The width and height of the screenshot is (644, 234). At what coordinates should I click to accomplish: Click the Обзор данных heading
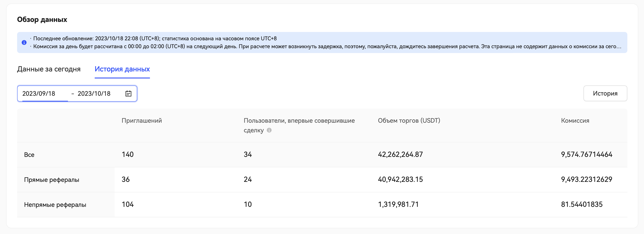tap(42, 19)
